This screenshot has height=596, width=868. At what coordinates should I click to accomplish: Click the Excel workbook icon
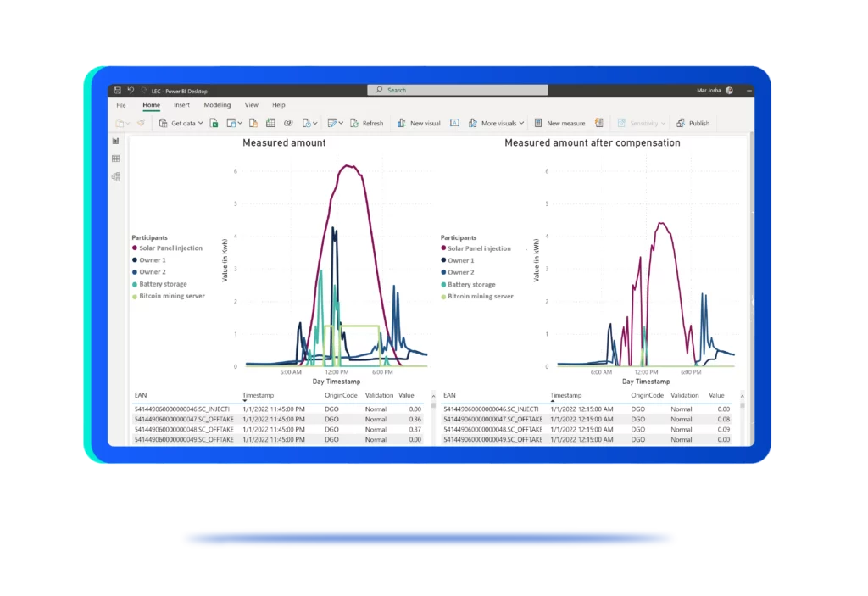pos(214,123)
